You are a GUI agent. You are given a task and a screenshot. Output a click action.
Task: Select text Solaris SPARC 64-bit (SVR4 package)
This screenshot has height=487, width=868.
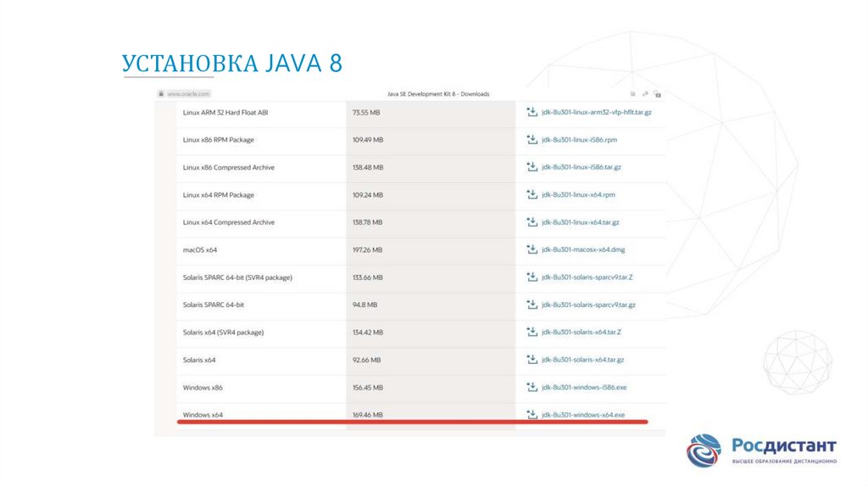(237, 277)
